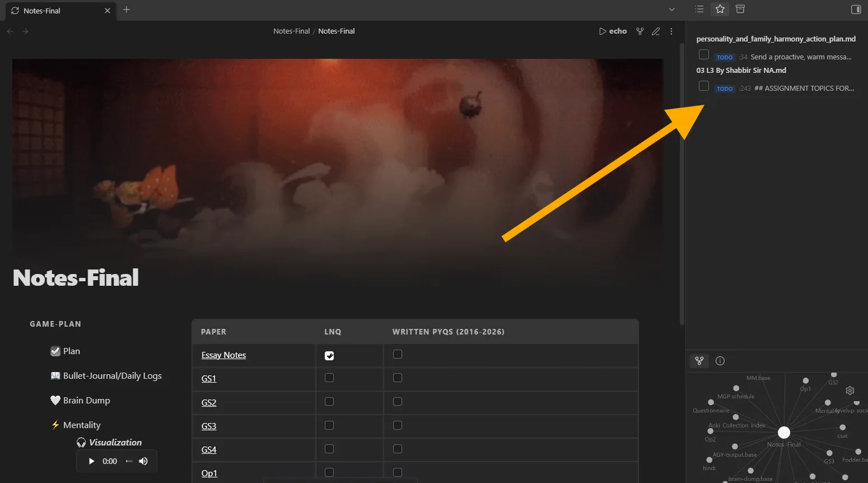Click the PAPER column header
Image resolution: width=868 pixels, height=483 pixels.
point(214,332)
